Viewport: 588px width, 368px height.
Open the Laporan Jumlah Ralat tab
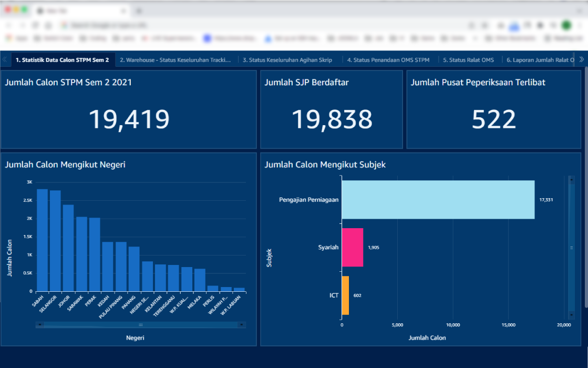point(540,60)
